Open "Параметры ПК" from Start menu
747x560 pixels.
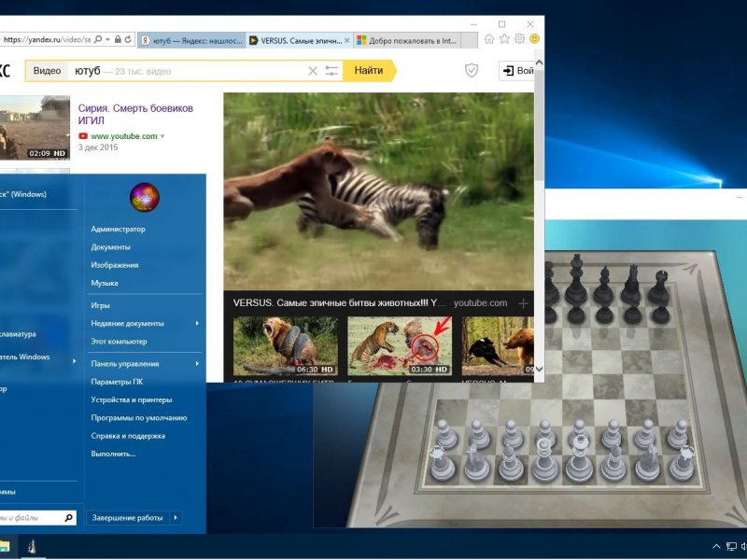pos(117,383)
